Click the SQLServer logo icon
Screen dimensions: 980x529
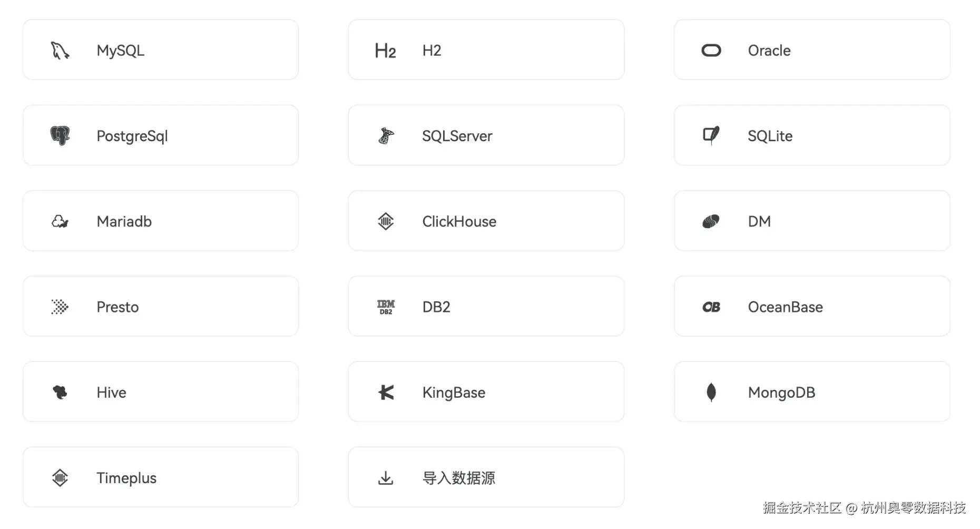(x=386, y=136)
